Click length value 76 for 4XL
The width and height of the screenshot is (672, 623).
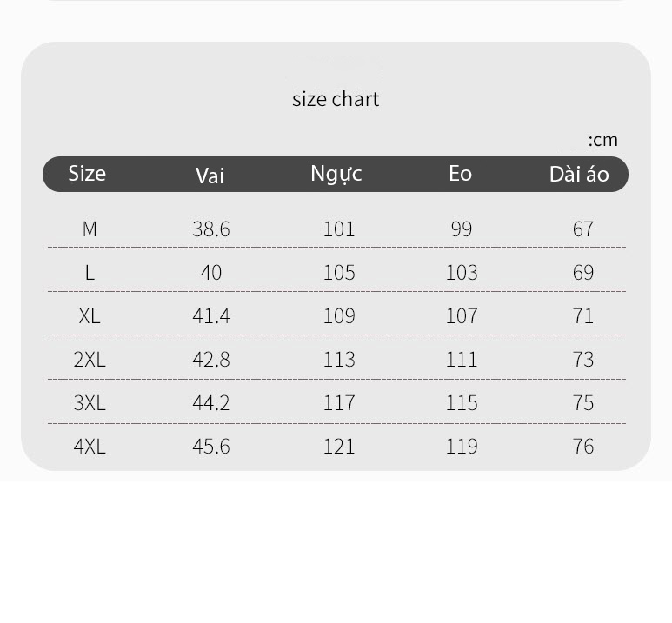click(583, 447)
